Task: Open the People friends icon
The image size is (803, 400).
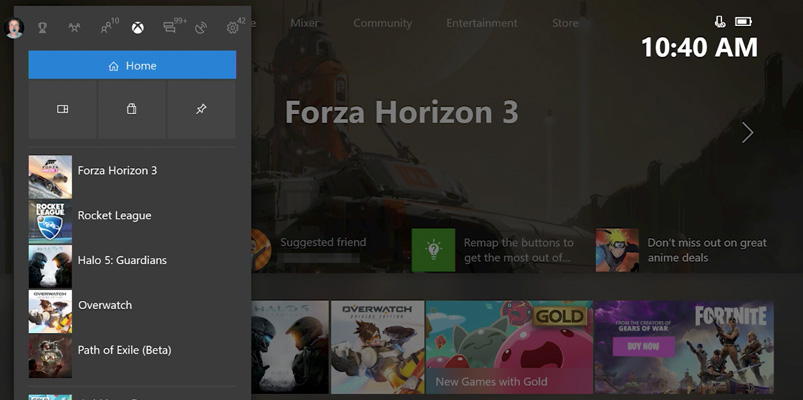Action: 106,28
